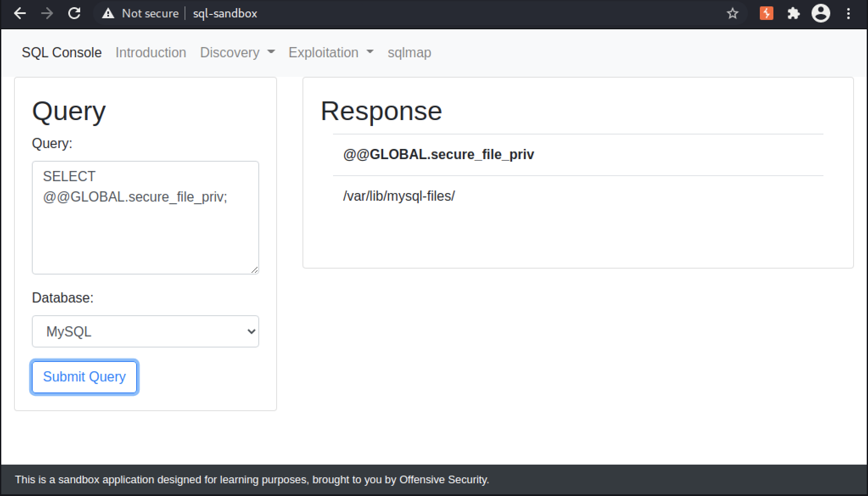Click the @@GLOBAL.secure_file_priv column header
This screenshot has height=496, width=868.
(438, 154)
